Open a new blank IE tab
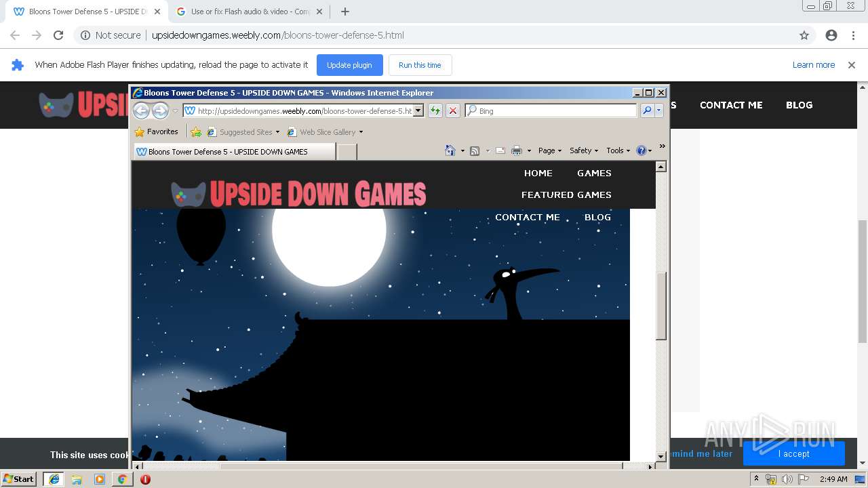This screenshot has width=868, height=488. point(347,152)
